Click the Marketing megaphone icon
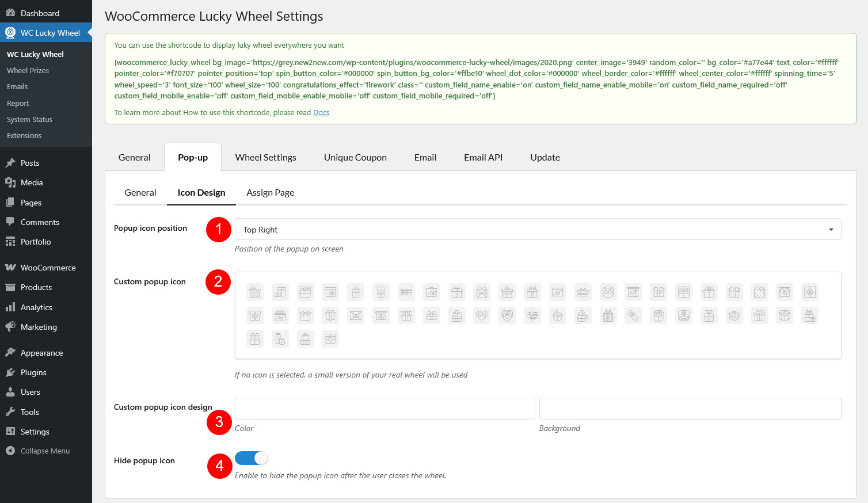 point(10,327)
